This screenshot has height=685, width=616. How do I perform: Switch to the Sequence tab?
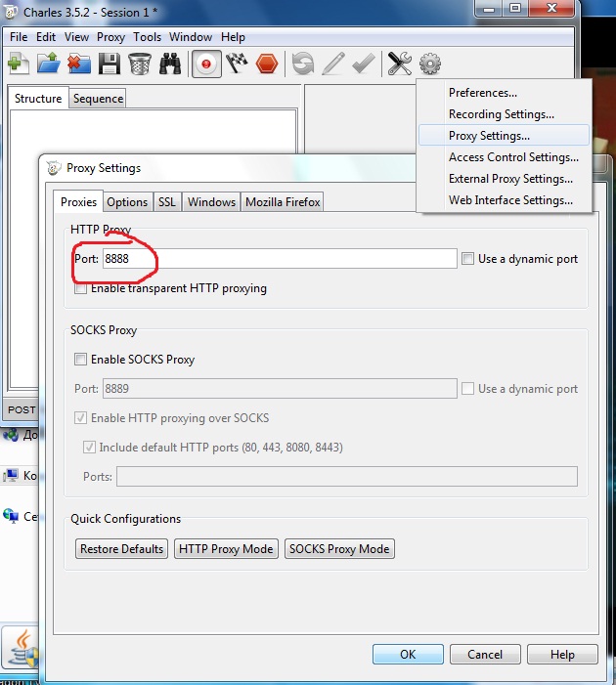click(98, 99)
